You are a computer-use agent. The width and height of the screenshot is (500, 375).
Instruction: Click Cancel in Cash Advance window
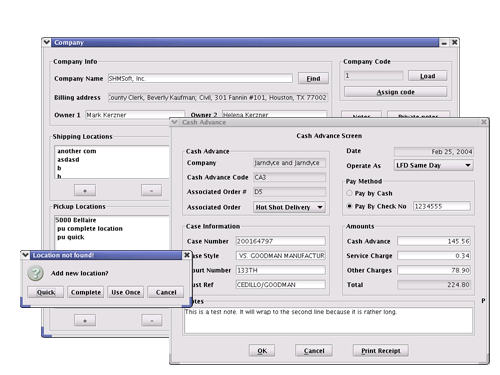click(x=314, y=351)
